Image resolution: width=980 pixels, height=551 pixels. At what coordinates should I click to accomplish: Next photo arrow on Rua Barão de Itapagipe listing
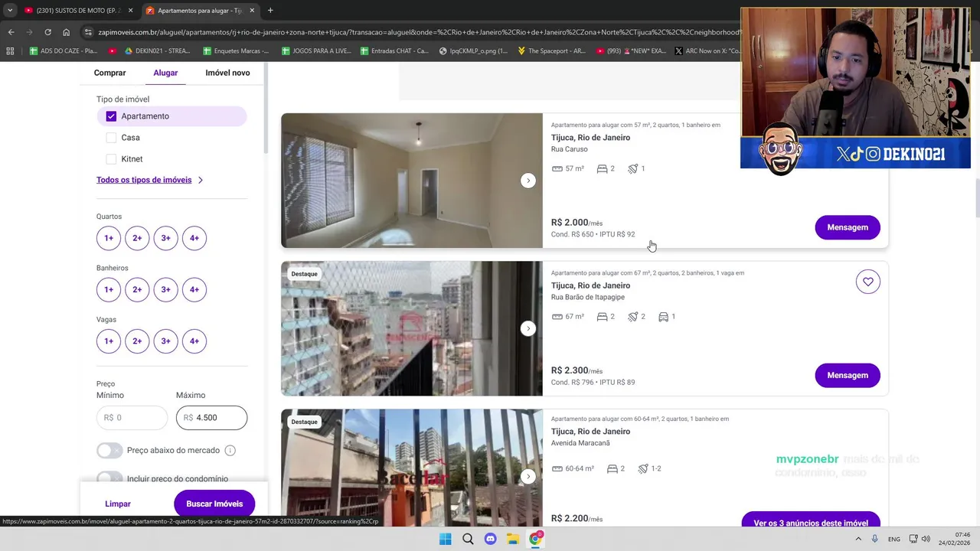[x=528, y=328]
